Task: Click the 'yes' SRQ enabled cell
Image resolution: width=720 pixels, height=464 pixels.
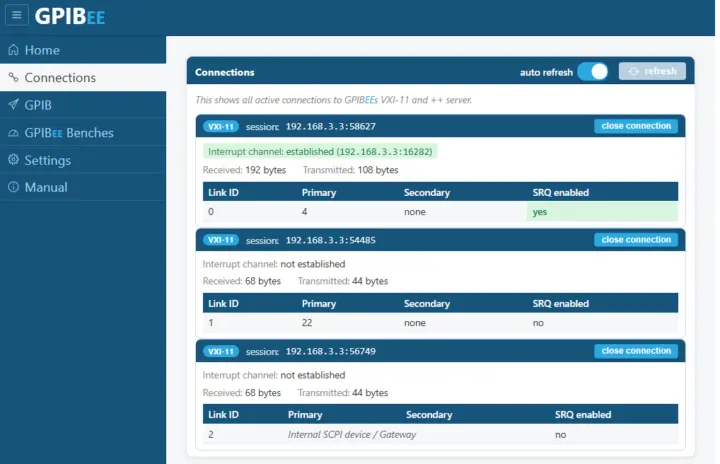Action: pyautogui.click(x=602, y=212)
